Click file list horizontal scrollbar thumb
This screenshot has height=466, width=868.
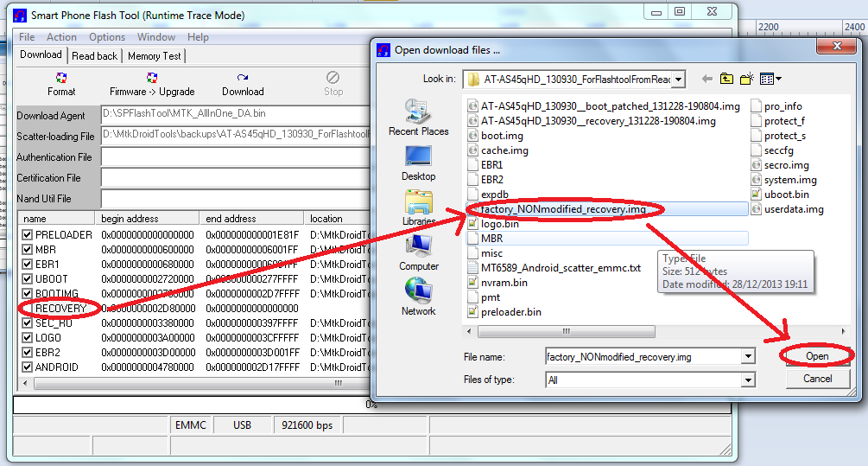point(567,331)
